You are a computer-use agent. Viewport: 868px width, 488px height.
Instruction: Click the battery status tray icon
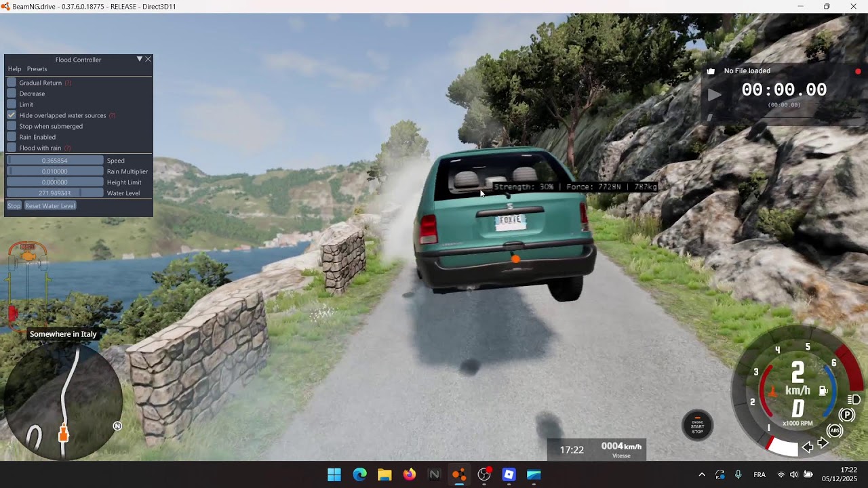click(x=808, y=474)
